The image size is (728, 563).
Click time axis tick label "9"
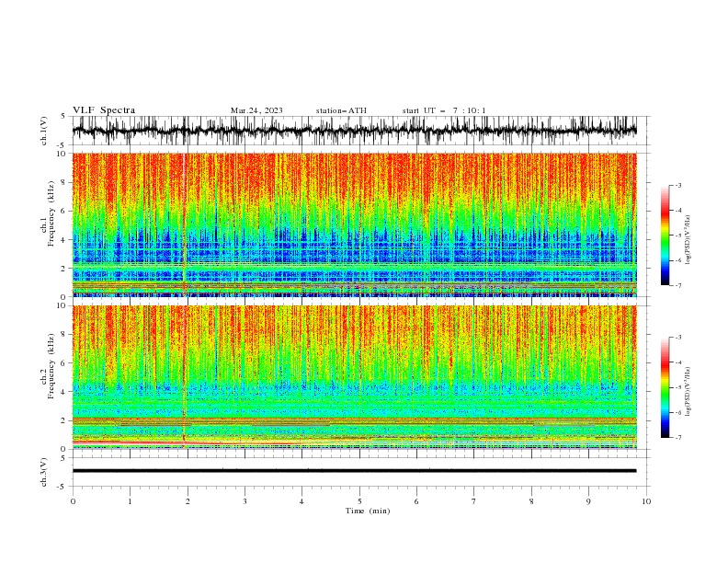[x=588, y=501]
